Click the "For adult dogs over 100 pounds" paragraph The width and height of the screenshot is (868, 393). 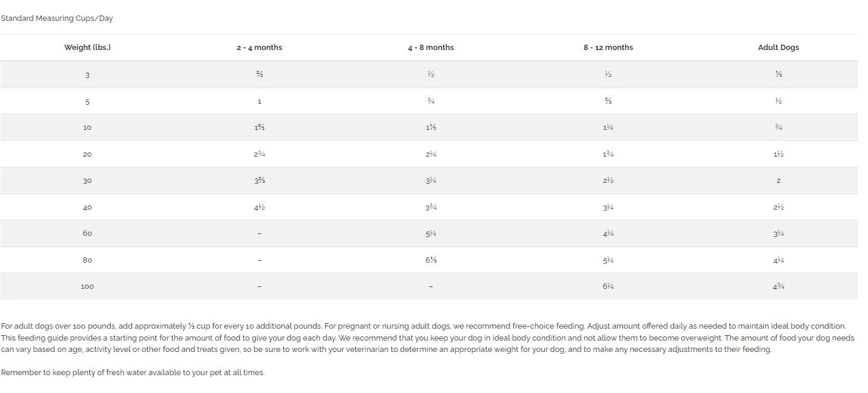coord(428,338)
